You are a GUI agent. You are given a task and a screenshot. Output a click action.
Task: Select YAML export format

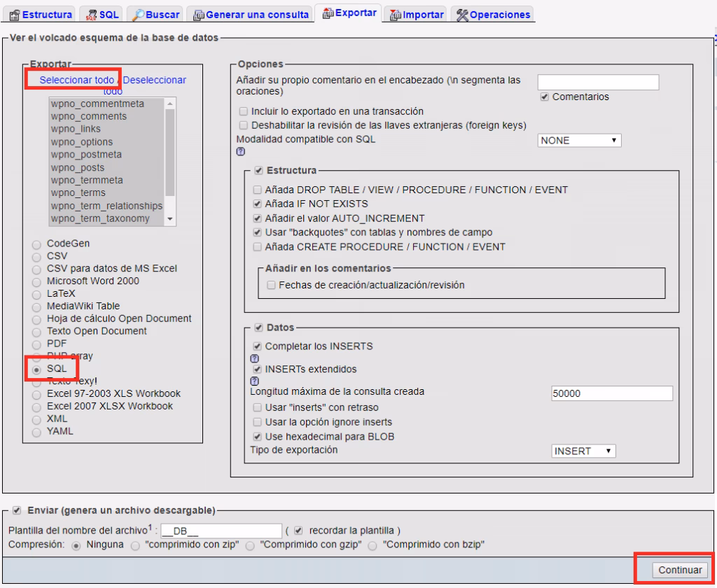pyautogui.click(x=36, y=433)
